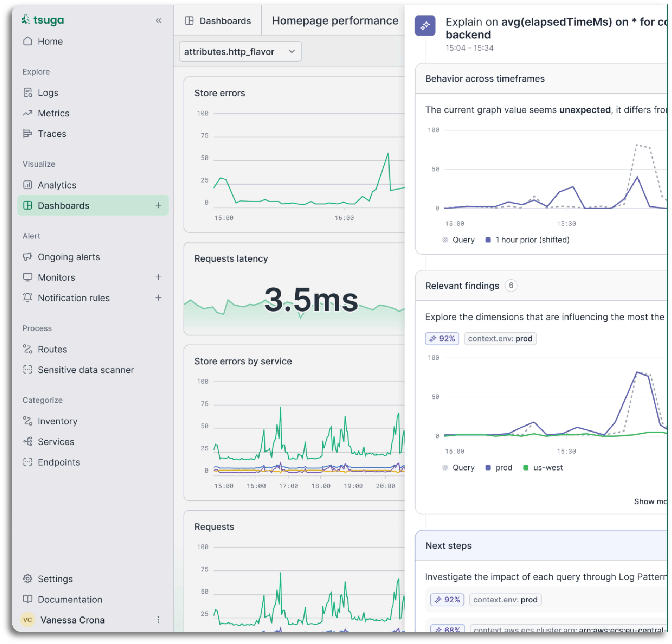Click the Metrics trend icon

tap(27, 113)
